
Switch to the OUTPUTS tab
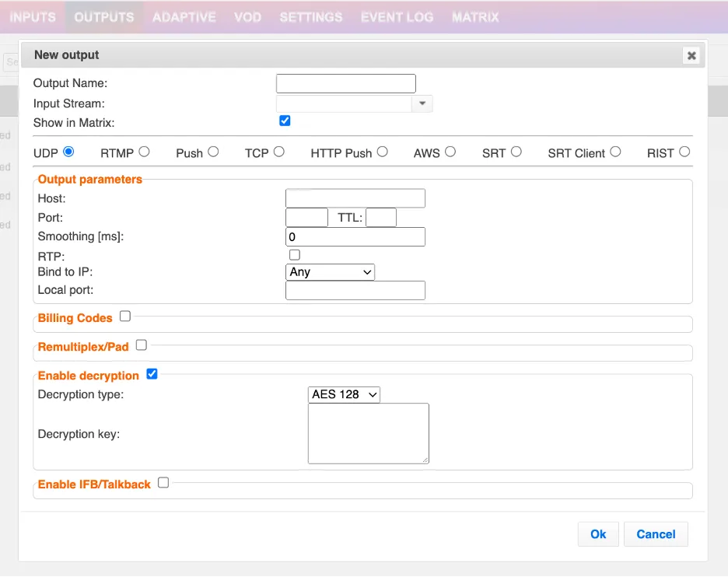(104, 17)
